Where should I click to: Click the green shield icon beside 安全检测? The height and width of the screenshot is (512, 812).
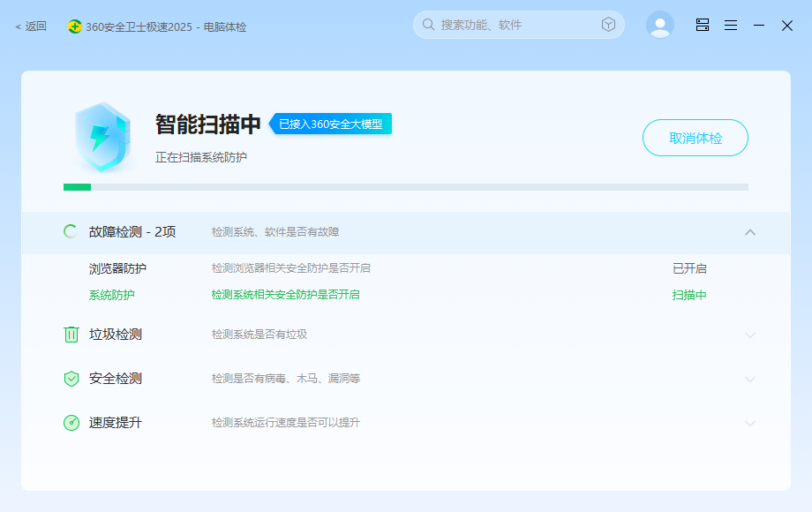71,378
